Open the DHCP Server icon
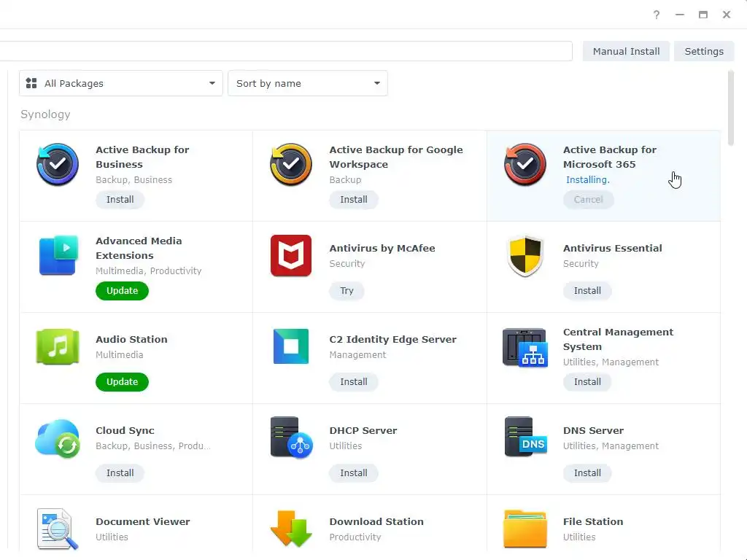 (291, 437)
